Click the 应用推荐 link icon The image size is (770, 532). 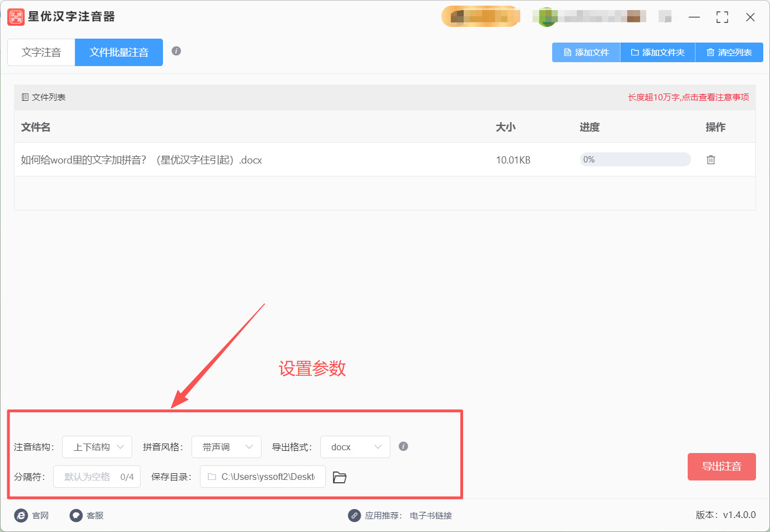coord(354,515)
